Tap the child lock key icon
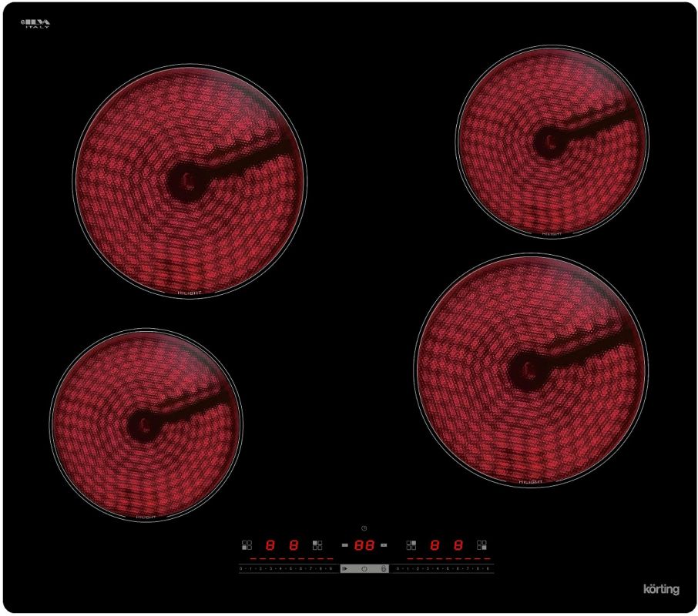Screen dimensions: 698x616 point(384,569)
